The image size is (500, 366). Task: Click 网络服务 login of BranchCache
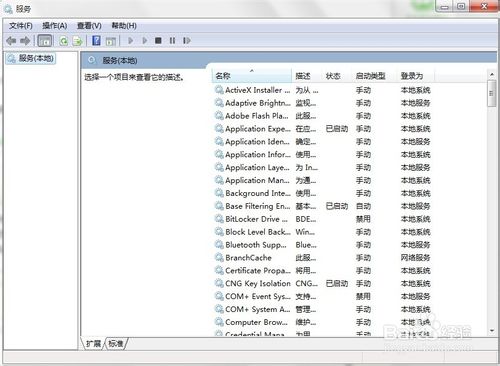pos(416,258)
